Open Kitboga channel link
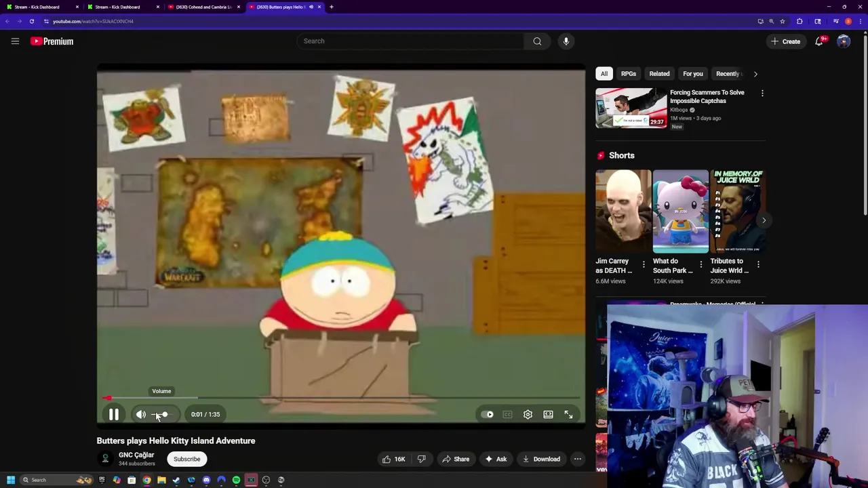This screenshot has height=488, width=868. [679, 110]
